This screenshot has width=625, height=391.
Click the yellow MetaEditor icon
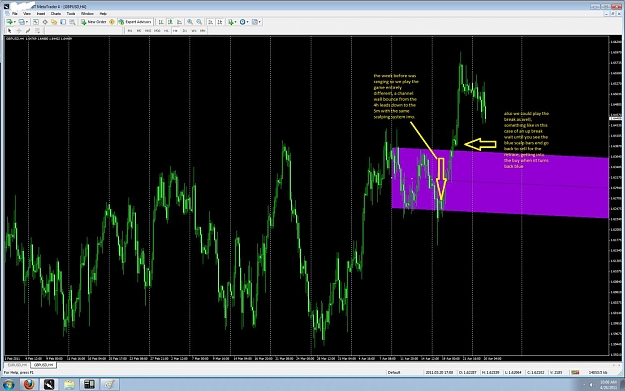112,22
